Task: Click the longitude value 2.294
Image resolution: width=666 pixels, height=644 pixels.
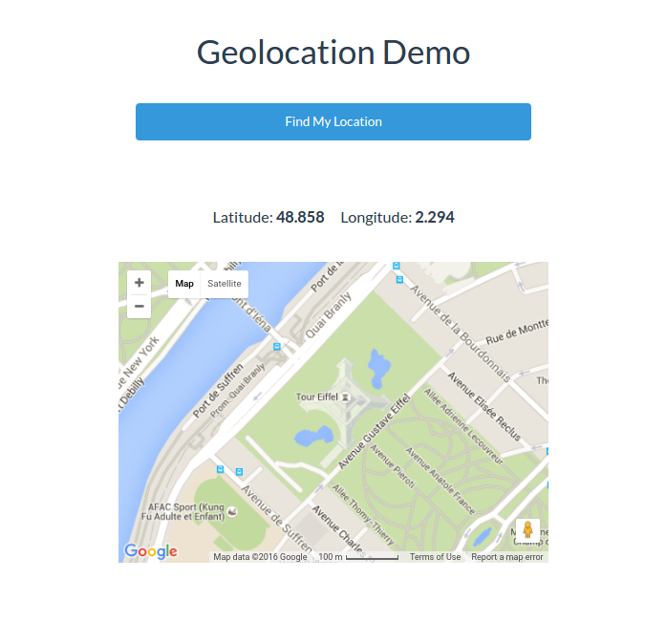Action: tap(435, 217)
